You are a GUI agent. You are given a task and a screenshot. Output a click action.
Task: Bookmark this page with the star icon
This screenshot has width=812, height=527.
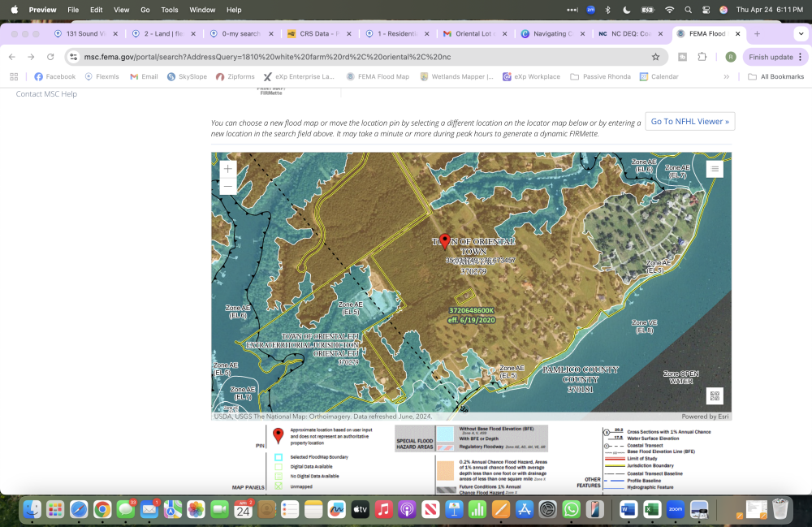point(655,57)
